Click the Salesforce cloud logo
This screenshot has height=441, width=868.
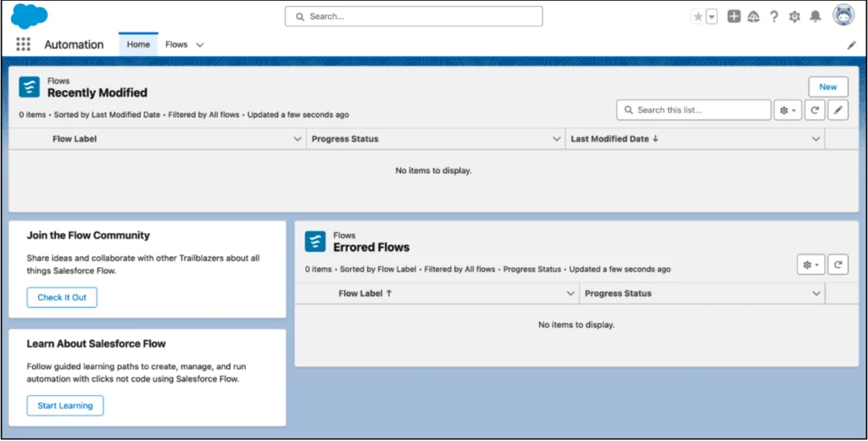30,16
